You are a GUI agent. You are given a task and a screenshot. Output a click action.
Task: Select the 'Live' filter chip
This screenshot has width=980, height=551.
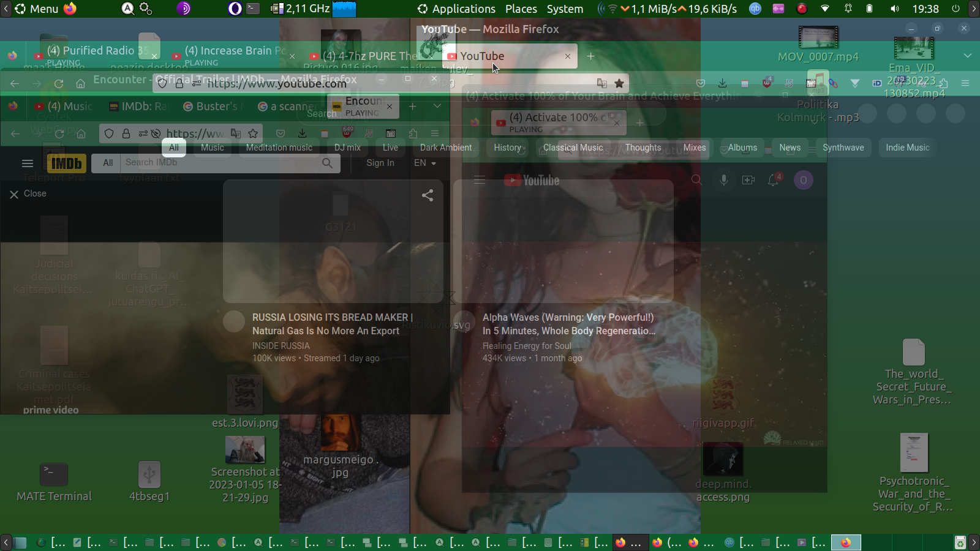tap(390, 148)
